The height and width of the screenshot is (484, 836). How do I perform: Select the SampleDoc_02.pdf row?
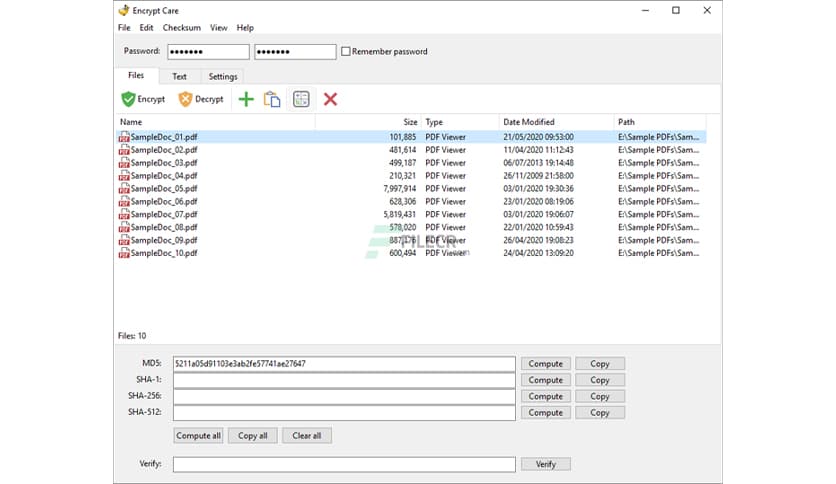click(411, 150)
